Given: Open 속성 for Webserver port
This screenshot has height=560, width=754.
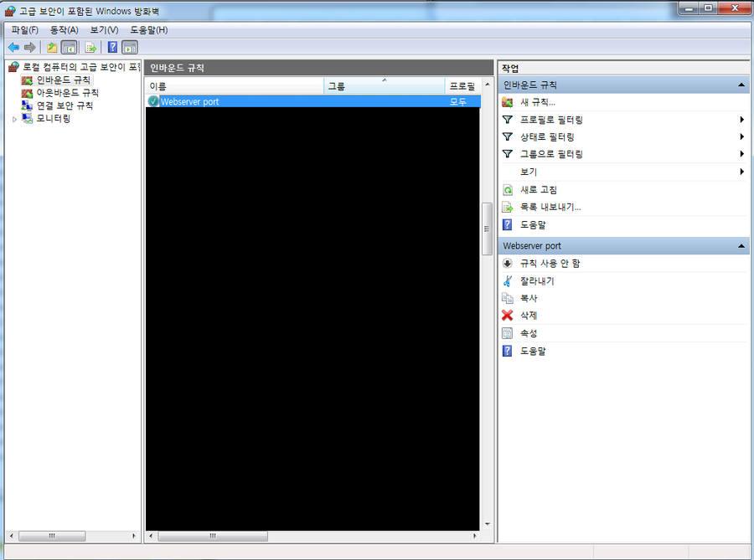Looking at the screenshot, I should [529, 333].
